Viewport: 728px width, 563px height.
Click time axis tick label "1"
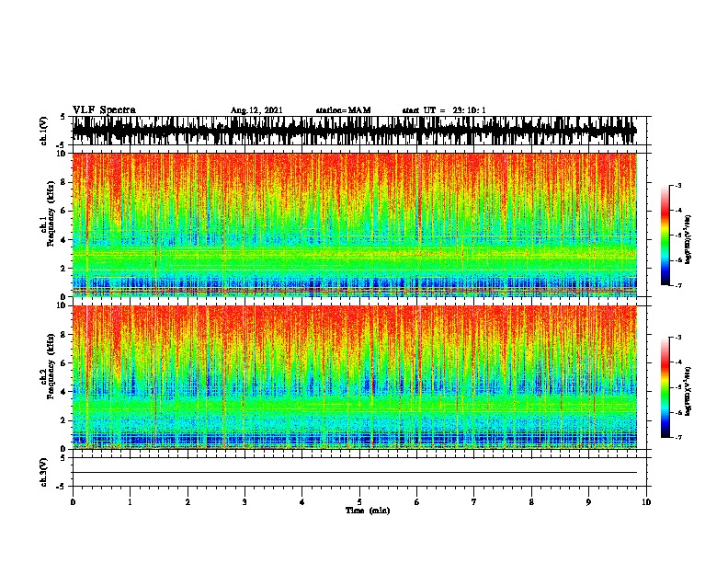click(131, 501)
